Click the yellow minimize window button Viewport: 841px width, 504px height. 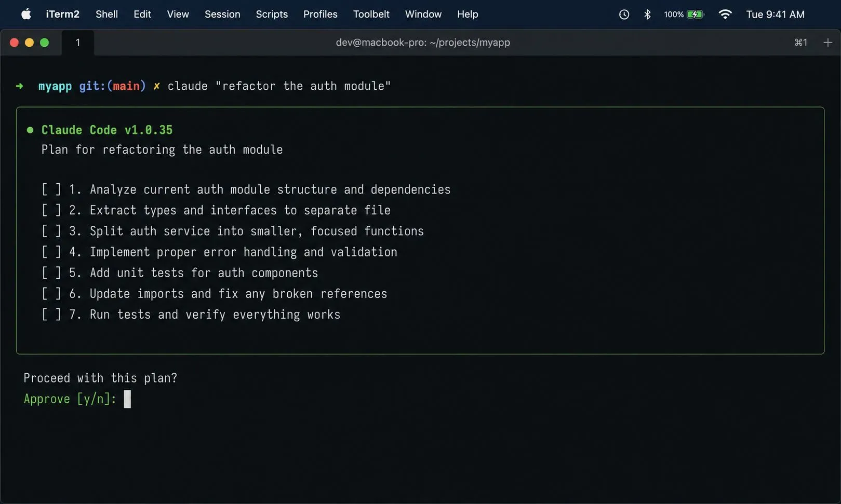[x=30, y=43]
